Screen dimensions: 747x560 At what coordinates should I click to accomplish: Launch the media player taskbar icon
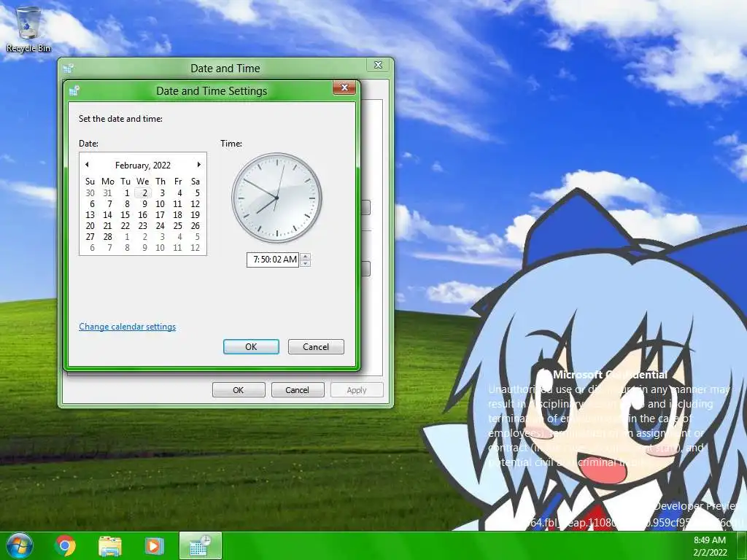(x=154, y=545)
